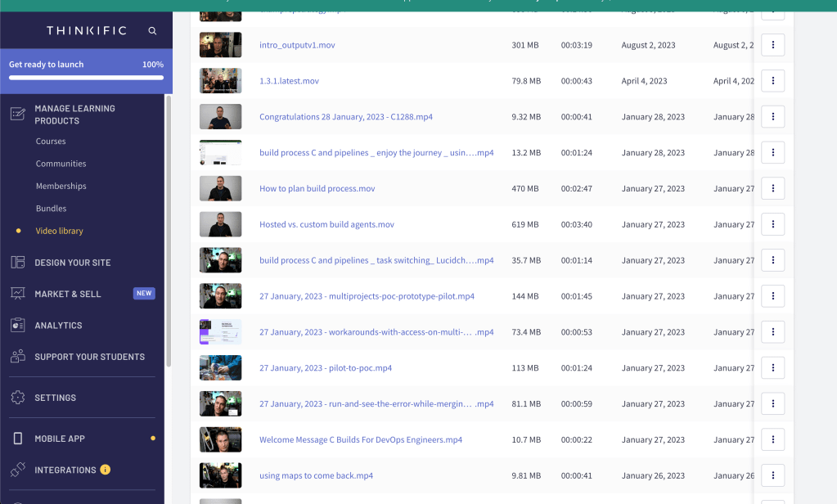The width and height of the screenshot is (837, 504).
Task: Click the Support Your Students icon
Action: pos(18,356)
